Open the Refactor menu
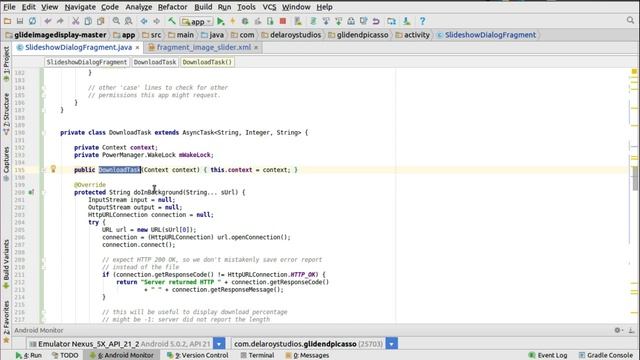The height and width of the screenshot is (360, 640). [172, 7]
